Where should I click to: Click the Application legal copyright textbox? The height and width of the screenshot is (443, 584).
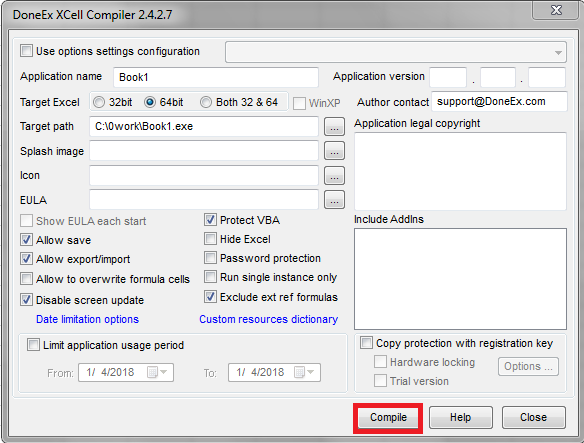[460, 171]
